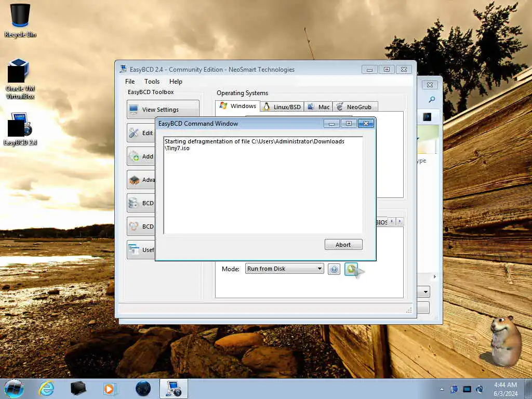Click the green add entry icon button

tap(351, 269)
